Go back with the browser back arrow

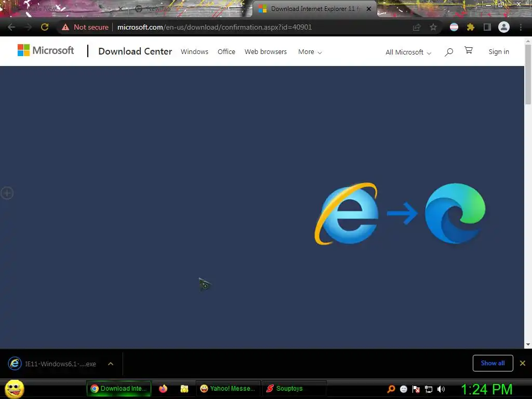tap(11, 27)
